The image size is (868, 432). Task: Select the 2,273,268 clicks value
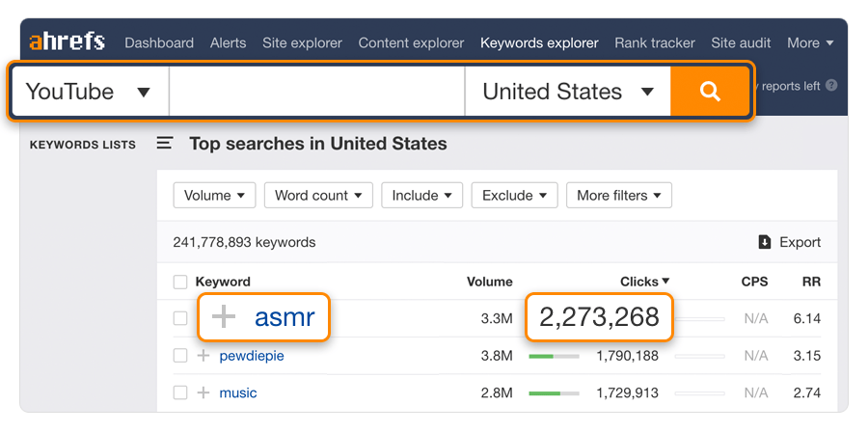[599, 317]
